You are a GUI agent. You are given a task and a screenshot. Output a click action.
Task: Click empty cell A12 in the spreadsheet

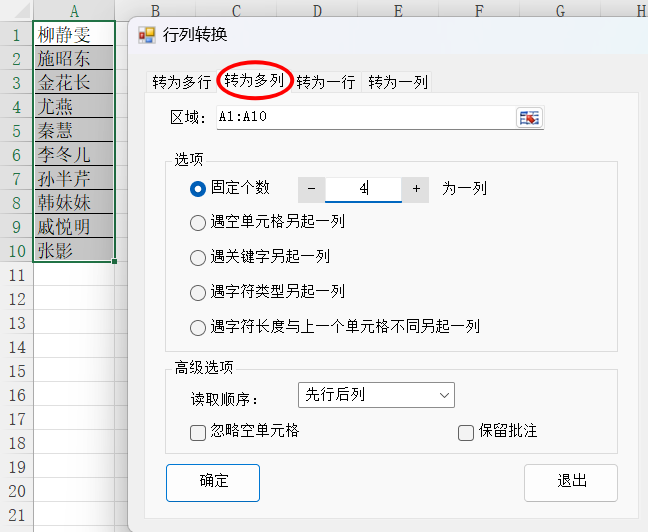coord(74,299)
